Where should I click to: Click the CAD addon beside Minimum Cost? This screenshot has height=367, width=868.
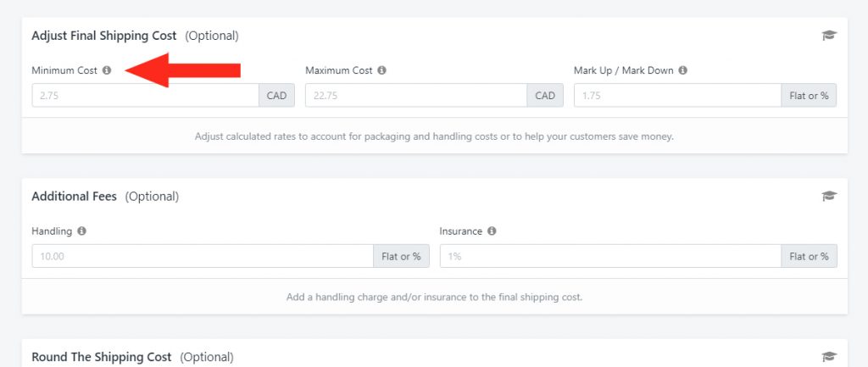277,95
